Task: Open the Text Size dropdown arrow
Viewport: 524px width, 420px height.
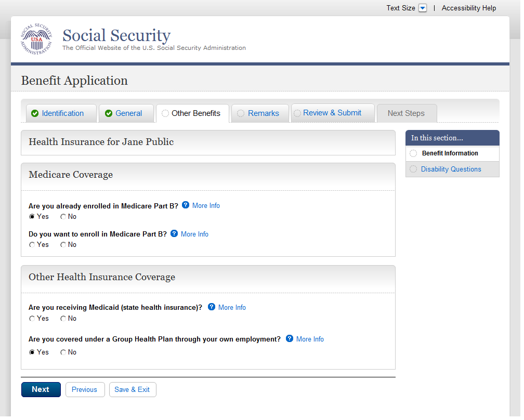Action: 423,8
